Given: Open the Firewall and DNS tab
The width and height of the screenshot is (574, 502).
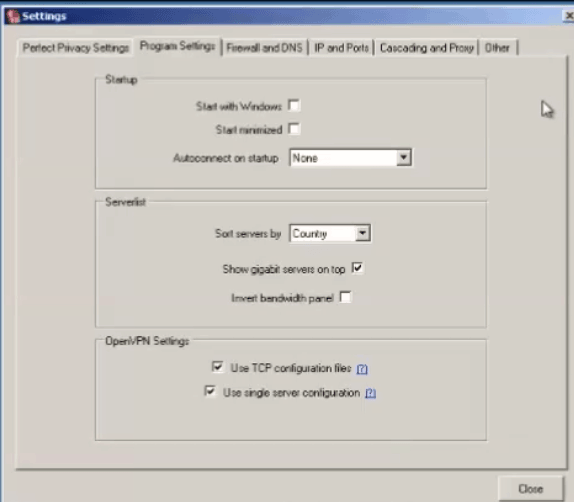Looking at the screenshot, I should [x=265, y=48].
